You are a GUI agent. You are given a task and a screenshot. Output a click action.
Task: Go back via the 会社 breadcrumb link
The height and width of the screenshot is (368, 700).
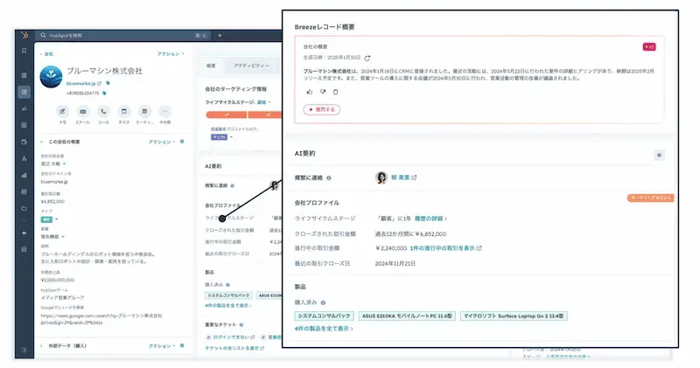point(47,54)
